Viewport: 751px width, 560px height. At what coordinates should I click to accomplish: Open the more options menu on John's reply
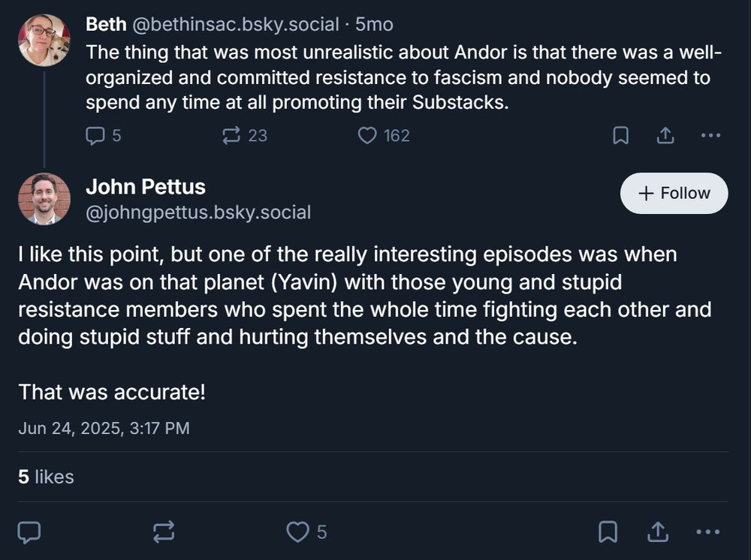[710, 531]
